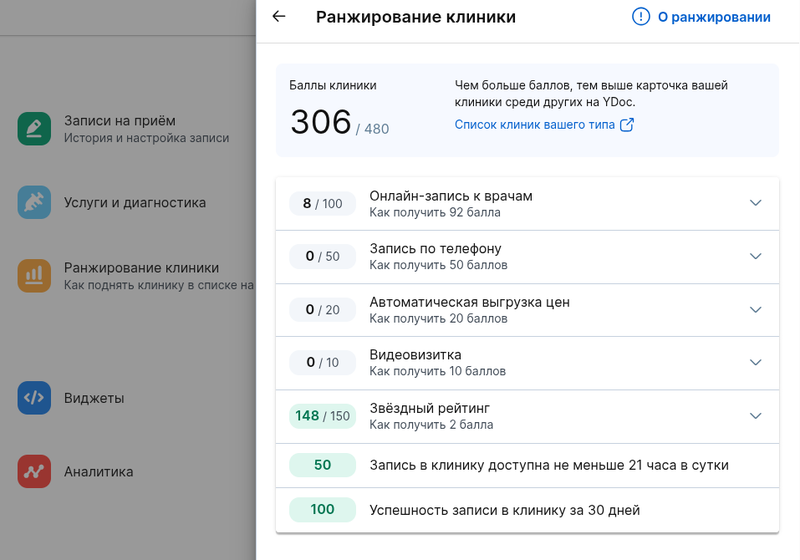This screenshot has width=800, height=560.
Task: Click the green 100 score badge
Action: [x=322, y=509]
